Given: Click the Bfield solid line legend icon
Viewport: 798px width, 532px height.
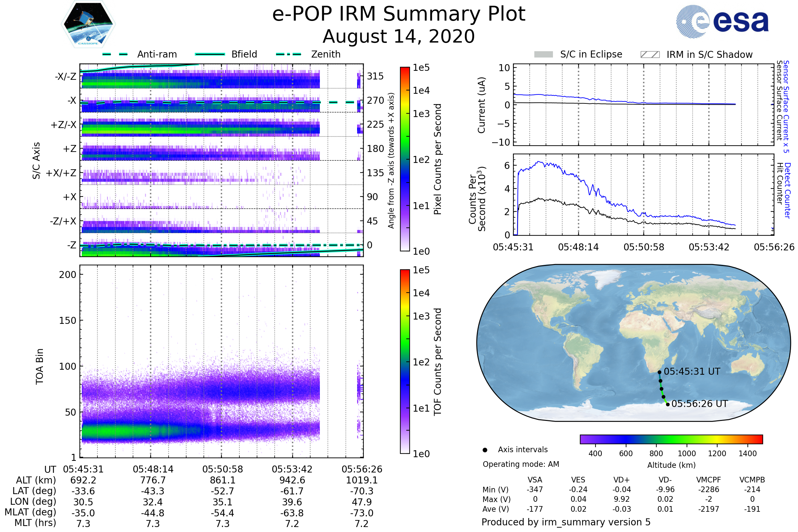Looking at the screenshot, I should click(x=210, y=54).
